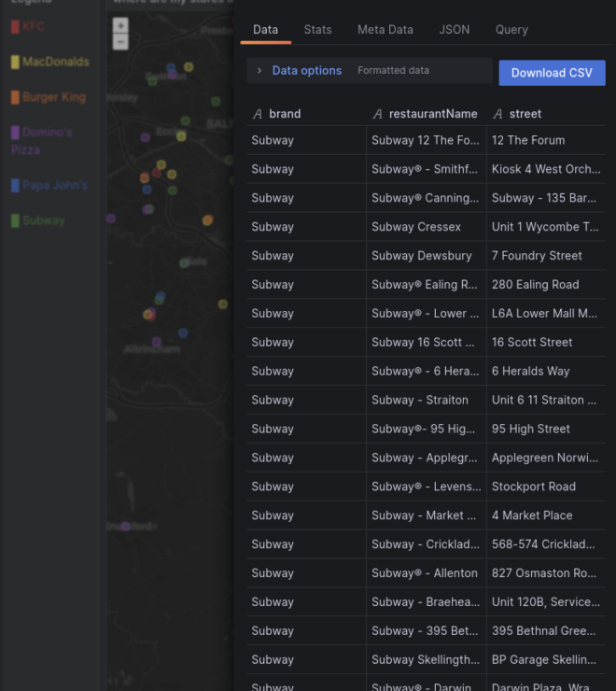Select cell 'Subway - Market ...'
616x691 pixels.
click(427, 515)
